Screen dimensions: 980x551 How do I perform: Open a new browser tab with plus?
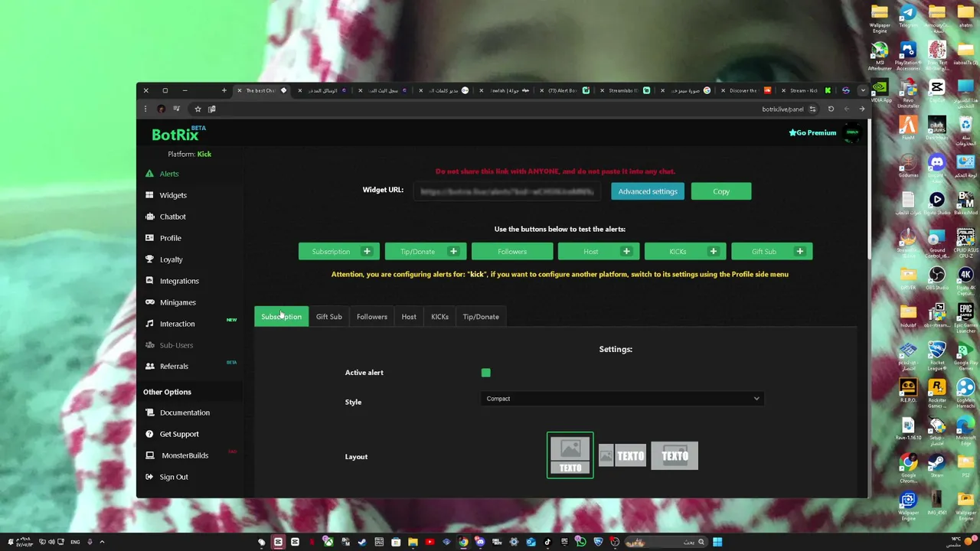click(x=224, y=90)
